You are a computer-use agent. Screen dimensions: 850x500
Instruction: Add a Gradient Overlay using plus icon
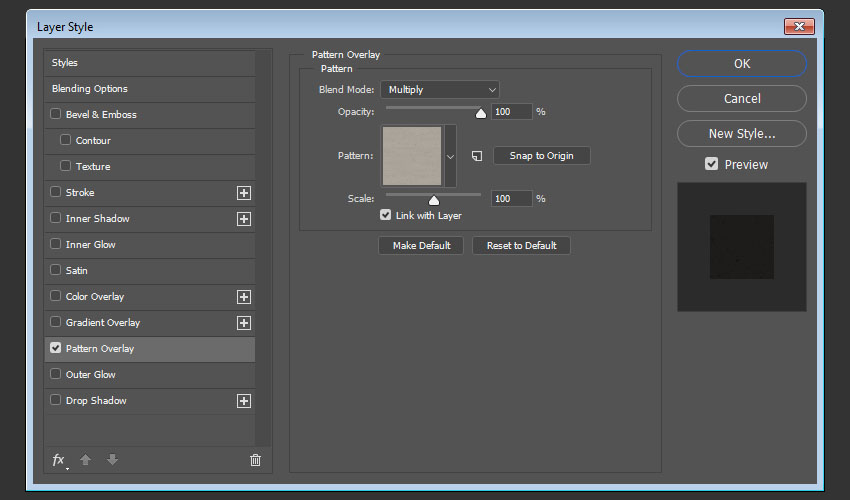243,323
